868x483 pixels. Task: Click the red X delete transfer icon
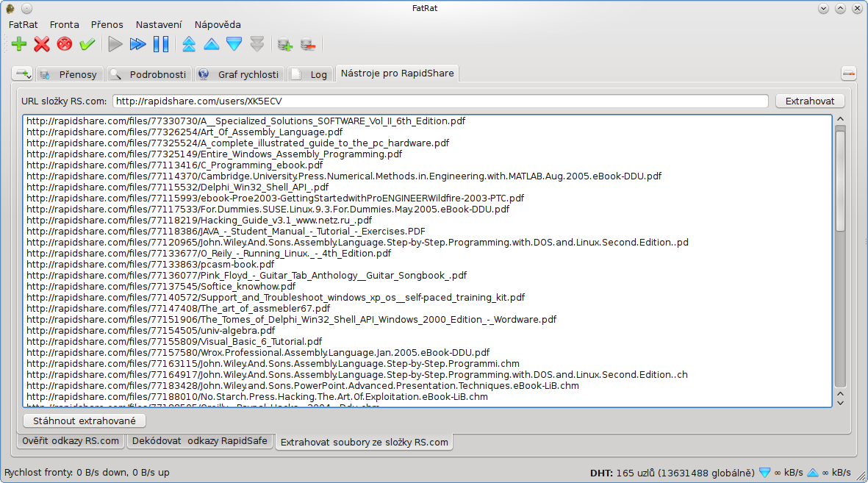click(41, 44)
